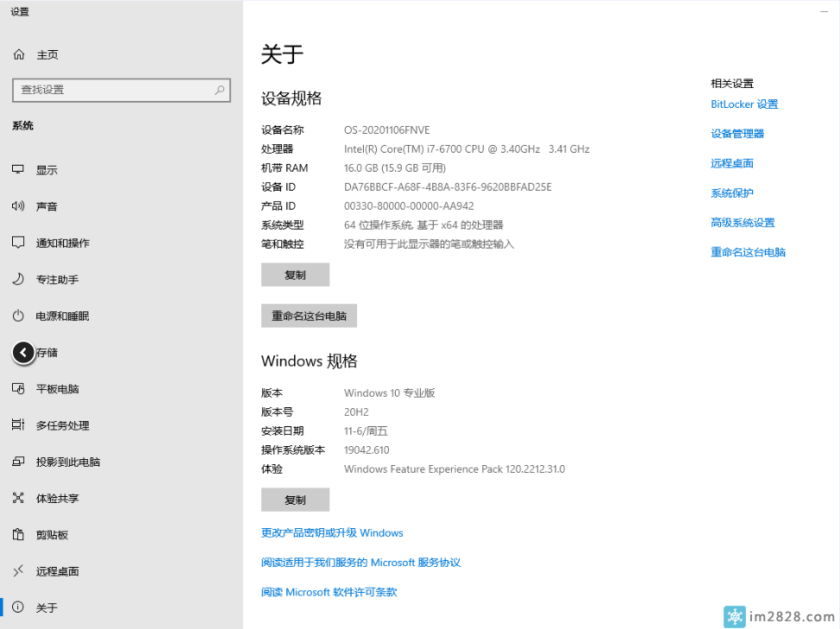
Task: Copy device specifications with 复制 button
Action: [295, 275]
